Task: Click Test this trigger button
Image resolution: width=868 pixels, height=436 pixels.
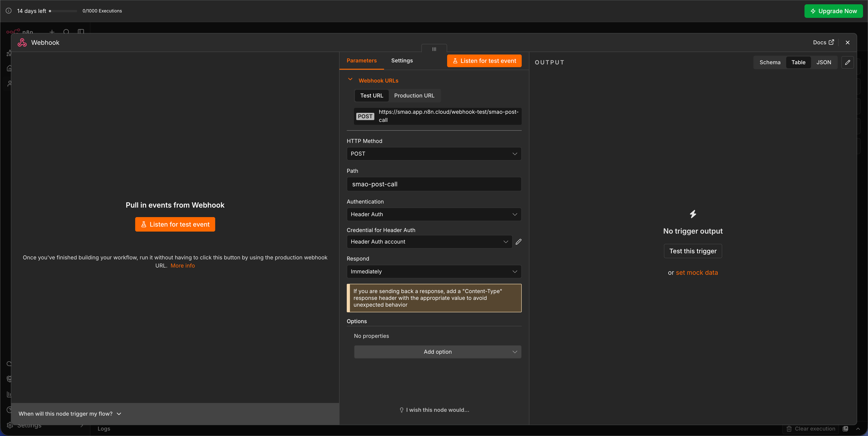Action: click(693, 251)
